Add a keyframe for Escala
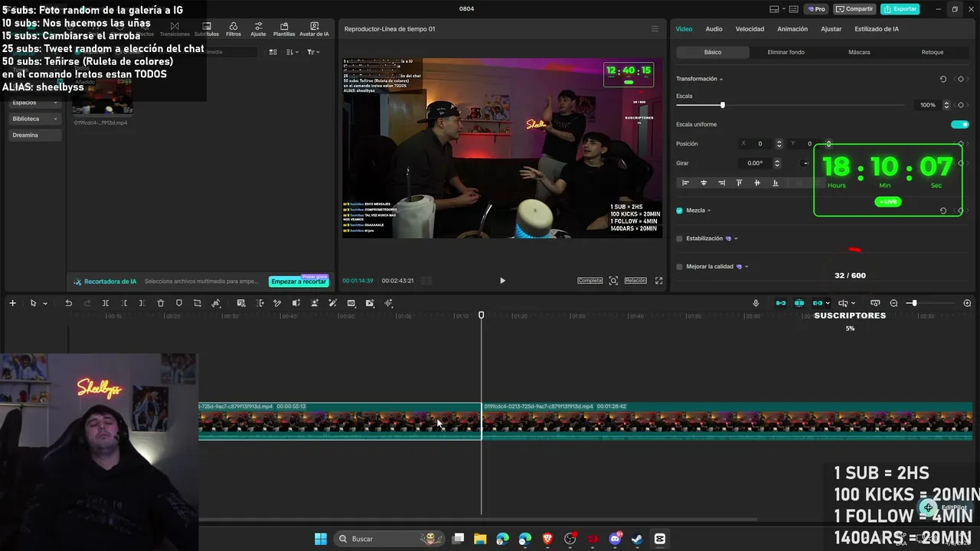 click(x=961, y=105)
